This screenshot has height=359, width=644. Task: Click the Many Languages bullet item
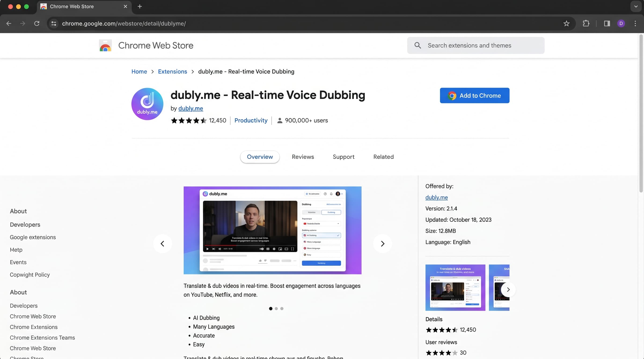[x=214, y=327]
